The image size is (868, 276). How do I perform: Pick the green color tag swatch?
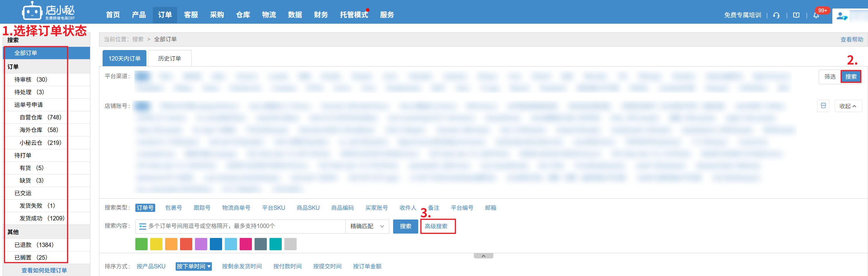141,244
